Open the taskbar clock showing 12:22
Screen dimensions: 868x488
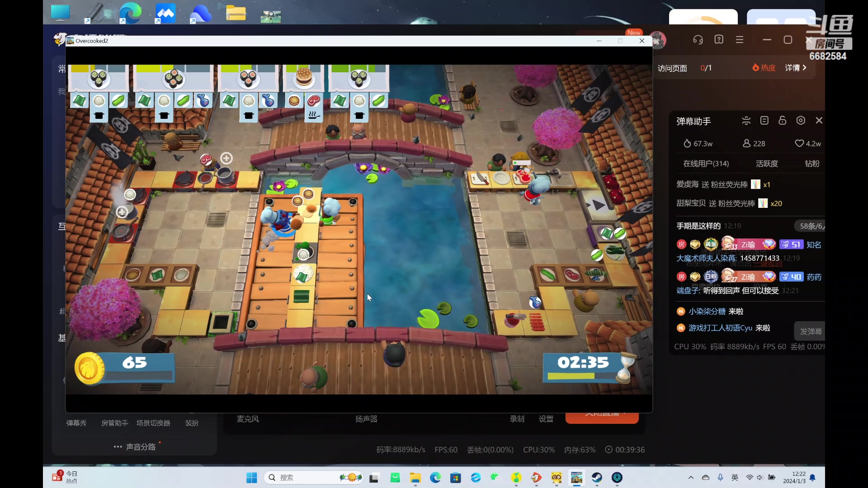tap(794, 478)
